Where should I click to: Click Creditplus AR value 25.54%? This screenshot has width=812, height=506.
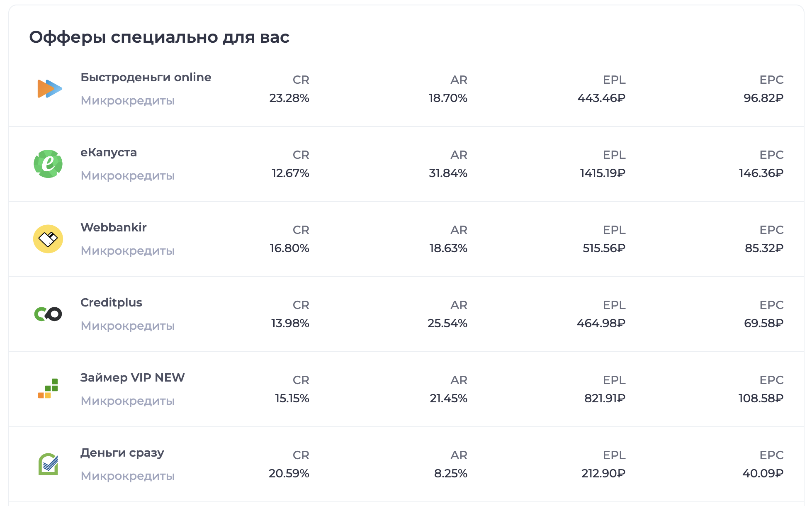tap(447, 324)
